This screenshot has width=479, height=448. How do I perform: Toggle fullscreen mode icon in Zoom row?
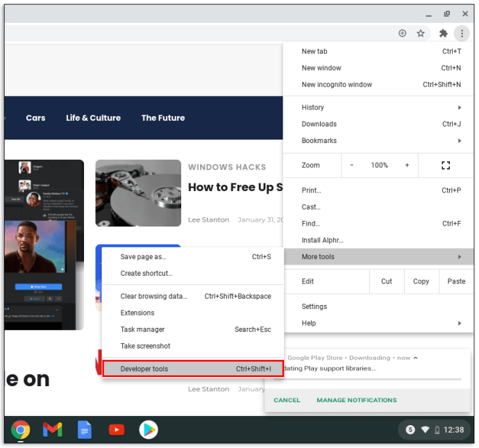[446, 165]
